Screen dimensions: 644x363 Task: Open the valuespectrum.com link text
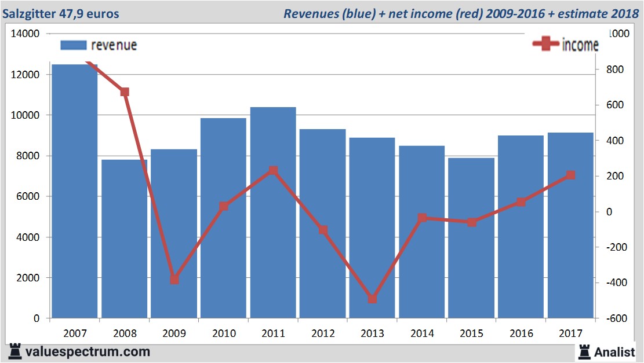click(88, 352)
